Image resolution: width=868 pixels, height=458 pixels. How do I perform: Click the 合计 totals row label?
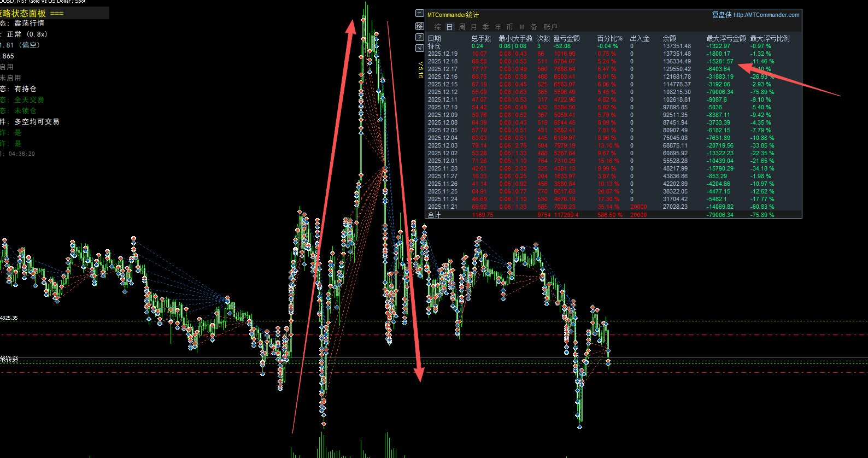coord(434,215)
